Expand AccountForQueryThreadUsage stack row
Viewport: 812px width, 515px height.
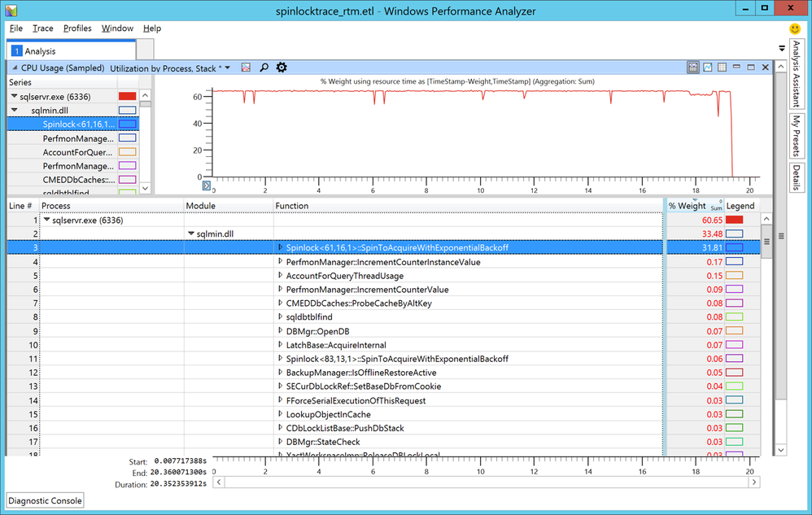click(280, 276)
